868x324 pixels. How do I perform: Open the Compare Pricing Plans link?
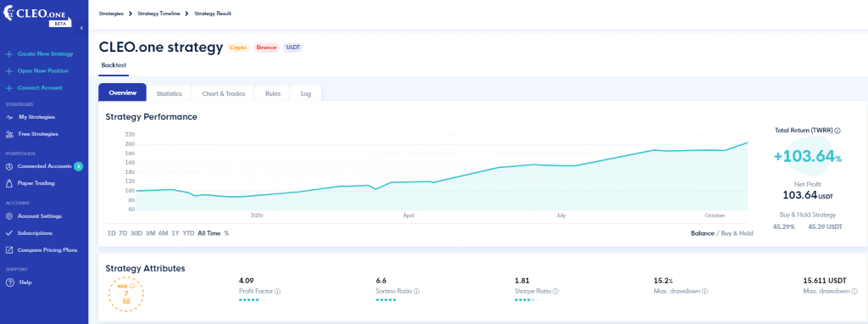(x=47, y=249)
